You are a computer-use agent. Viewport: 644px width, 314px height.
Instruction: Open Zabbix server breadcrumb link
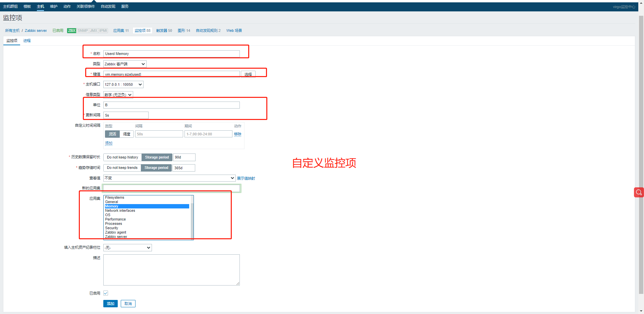36,30
